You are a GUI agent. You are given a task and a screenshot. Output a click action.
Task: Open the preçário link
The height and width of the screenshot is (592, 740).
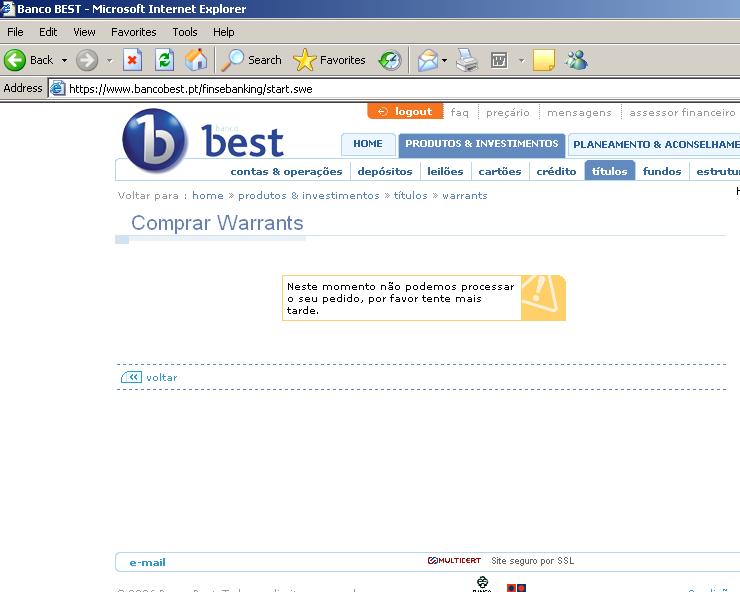click(x=508, y=113)
